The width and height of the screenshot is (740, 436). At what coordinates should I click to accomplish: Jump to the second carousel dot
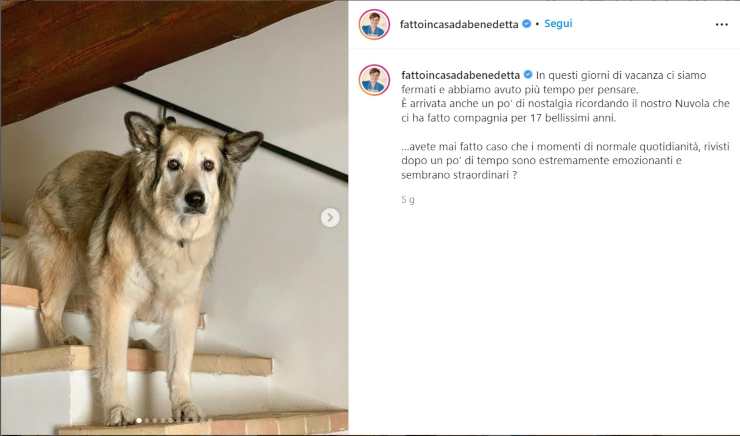pyautogui.click(x=147, y=420)
